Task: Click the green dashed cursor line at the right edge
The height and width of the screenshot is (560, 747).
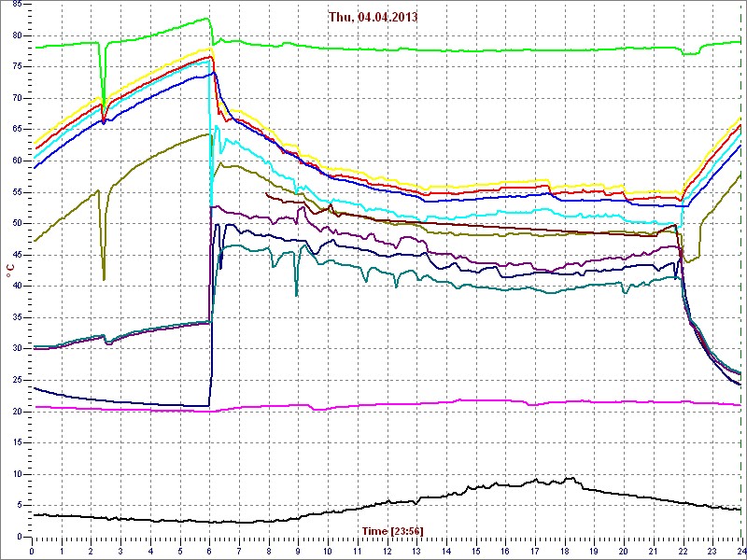Action: click(741, 271)
